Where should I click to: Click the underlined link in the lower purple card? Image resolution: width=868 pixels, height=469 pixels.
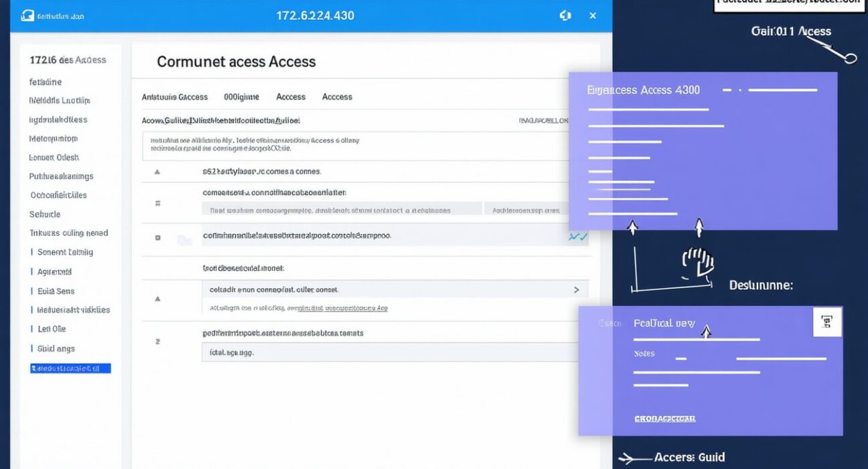point(664,419)
